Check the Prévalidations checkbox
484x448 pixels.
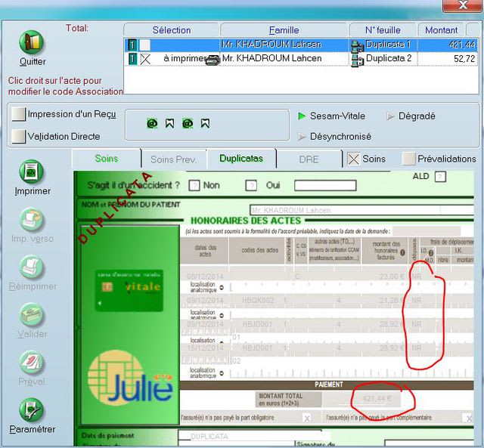pyautogui.click(x=409, y=159)
